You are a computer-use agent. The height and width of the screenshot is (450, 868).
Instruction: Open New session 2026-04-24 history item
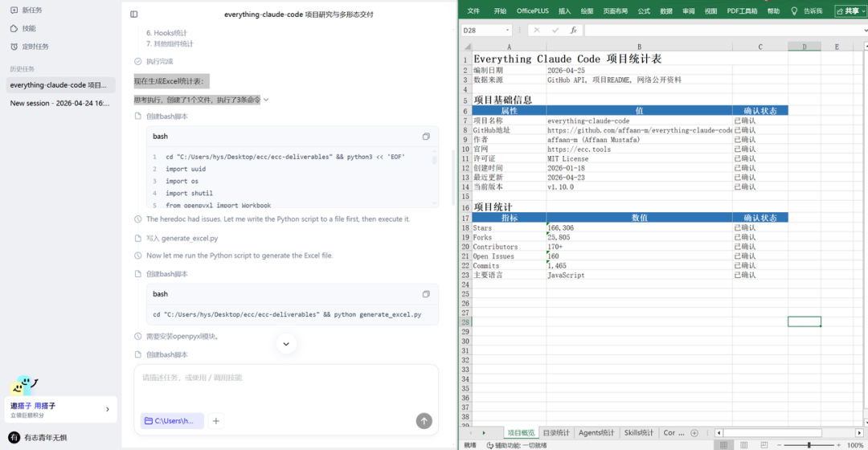(61, 103)
